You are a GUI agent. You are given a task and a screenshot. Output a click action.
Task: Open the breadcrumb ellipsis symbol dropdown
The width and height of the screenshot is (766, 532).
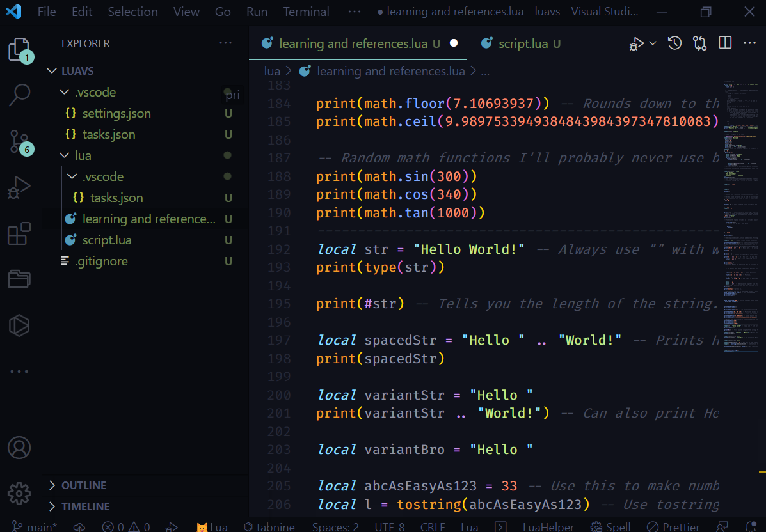(485, 72)
